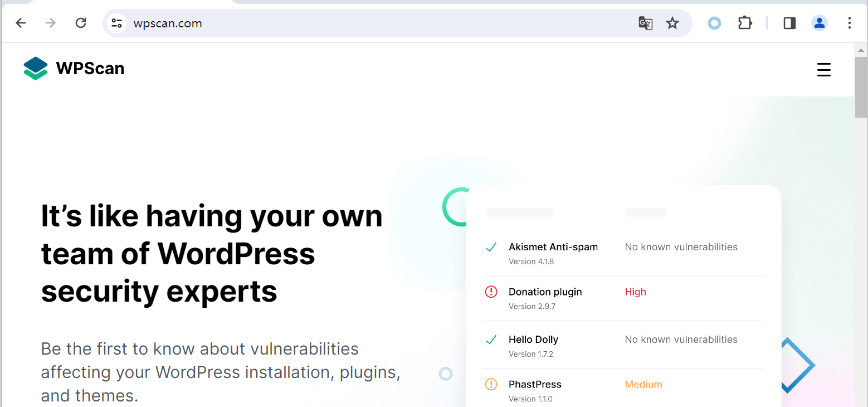Click the browser forward arrow

[51, 23]
